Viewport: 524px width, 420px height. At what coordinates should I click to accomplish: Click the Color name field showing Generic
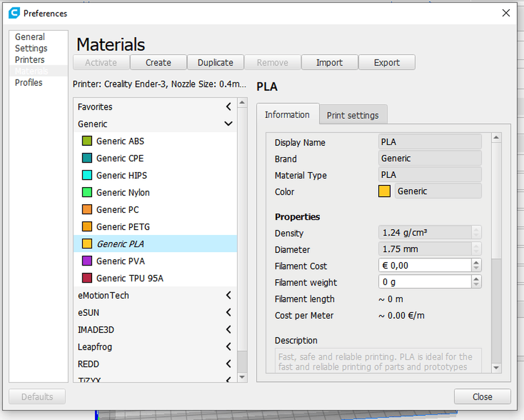(x=438, y=191)
